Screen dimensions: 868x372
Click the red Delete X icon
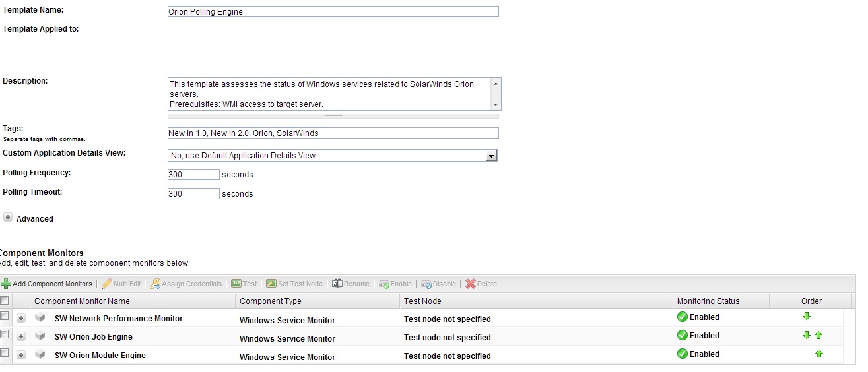(x=471, y=284)
